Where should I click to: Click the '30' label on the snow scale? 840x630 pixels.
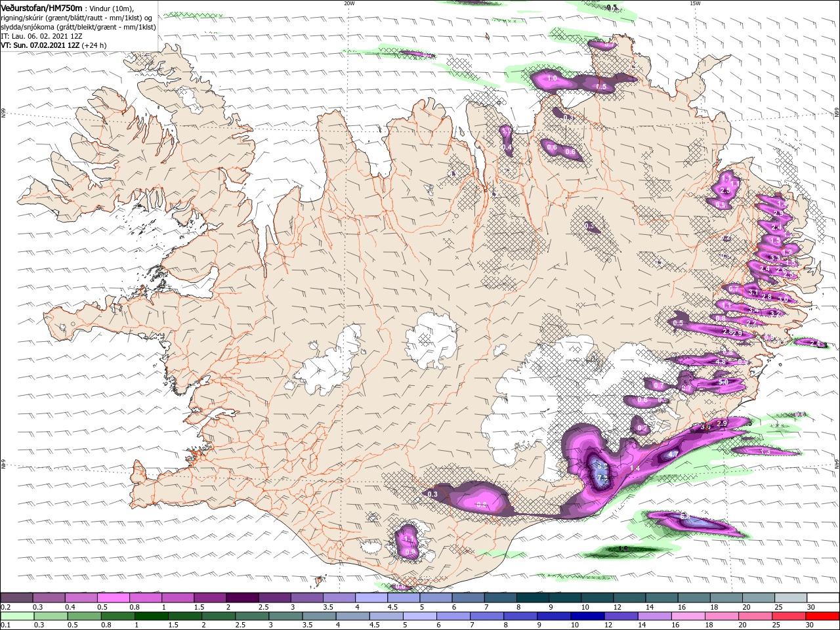point(810,607)
